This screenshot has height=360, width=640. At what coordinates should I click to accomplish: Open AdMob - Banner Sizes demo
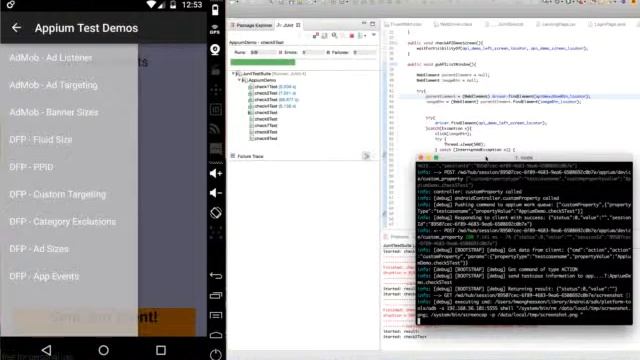pyautogui.click(x=53, y=112)
